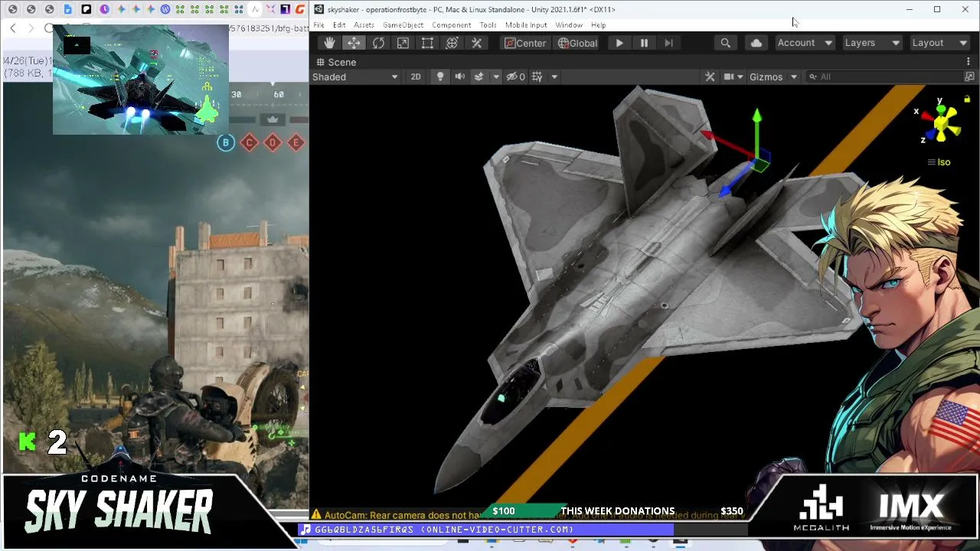Viewport: 980px width, 551px height.
Task: Open the Assets menu
Action: 364,25
